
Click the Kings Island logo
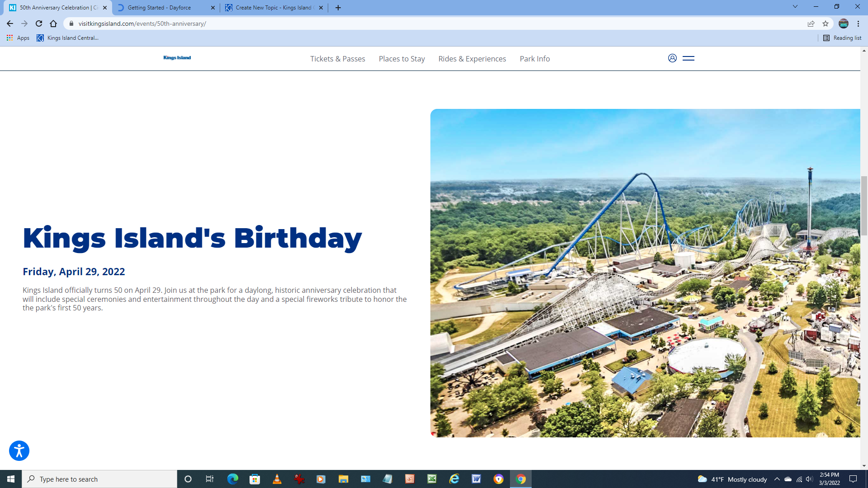pyautogui.click(x=177, y=58)
